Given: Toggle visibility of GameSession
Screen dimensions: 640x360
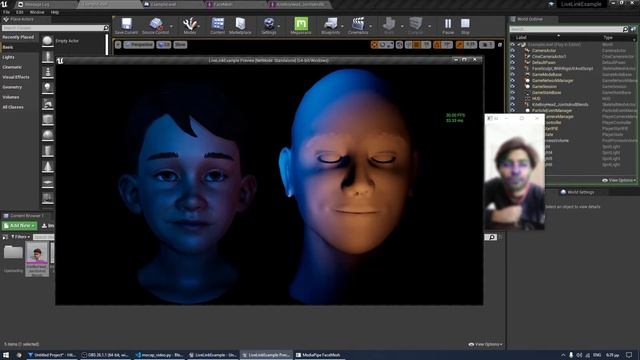Looking at the screenshot, I should coord(513,87).
